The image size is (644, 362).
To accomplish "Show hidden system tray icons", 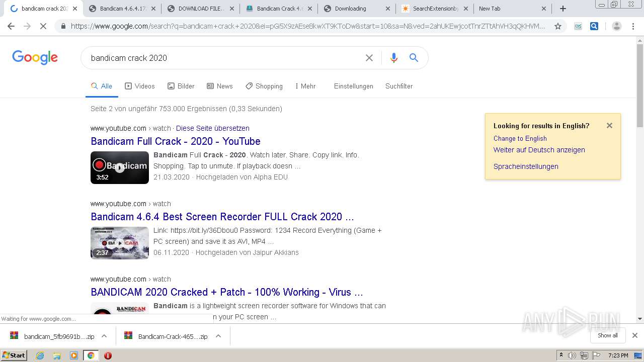I will coord(561,355).
